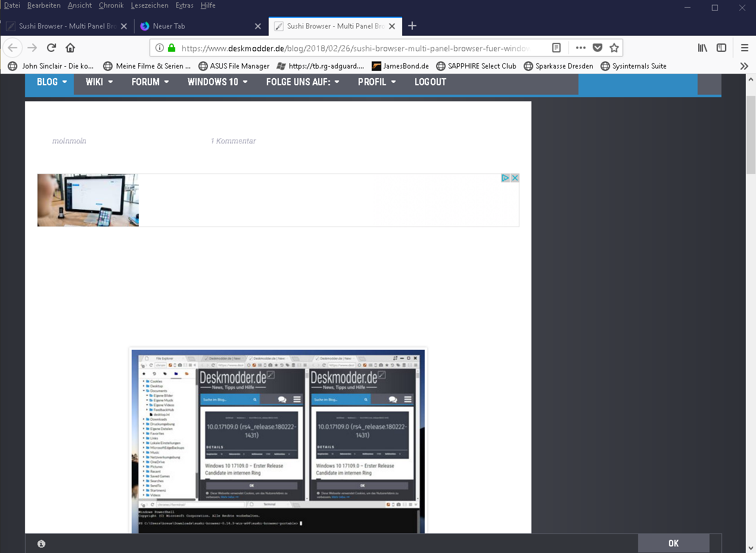Image resolution: width=756 pixels, height=553 pixels.
Task: Open the Hilfe menu
Action: tap(208, 5)
